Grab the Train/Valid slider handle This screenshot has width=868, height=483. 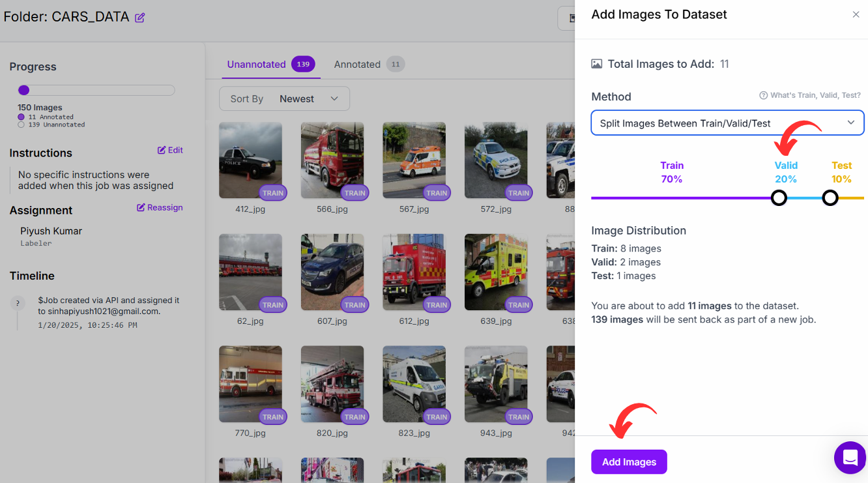click(779, 198)
